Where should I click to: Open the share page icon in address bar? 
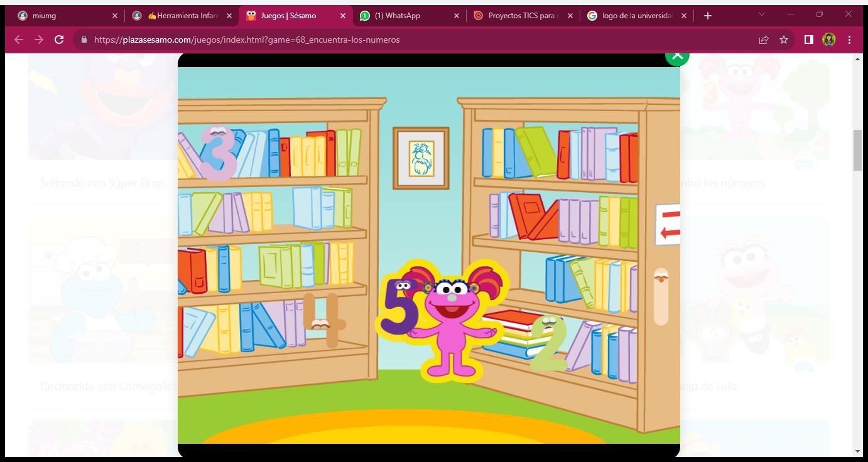coord(764,40)
